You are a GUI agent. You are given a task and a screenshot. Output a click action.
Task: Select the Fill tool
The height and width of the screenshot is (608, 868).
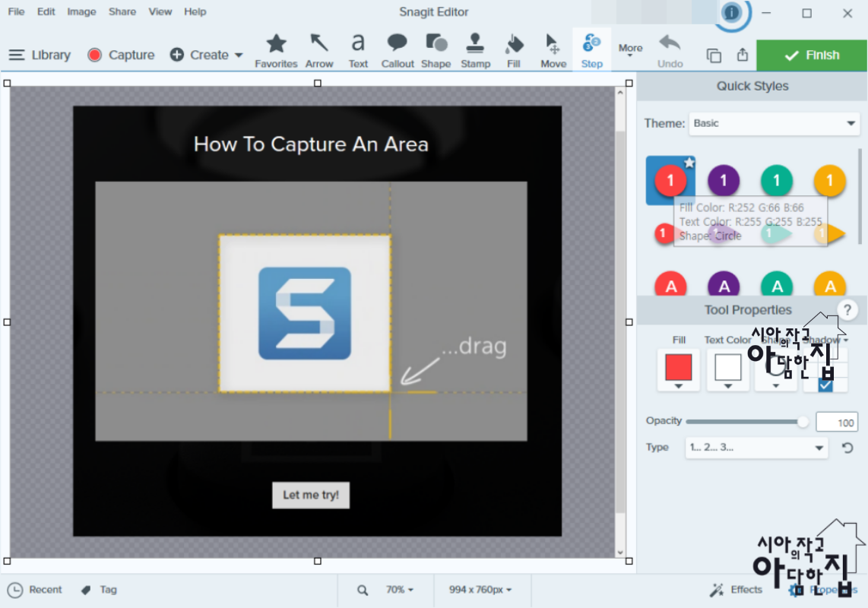(x=514, y=50)
